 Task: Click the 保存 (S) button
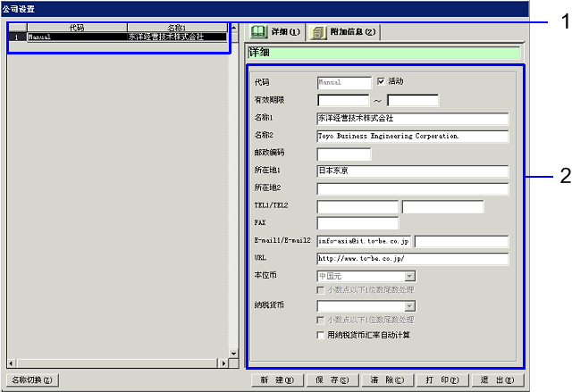pyautogui.click(x=332, y=380)
